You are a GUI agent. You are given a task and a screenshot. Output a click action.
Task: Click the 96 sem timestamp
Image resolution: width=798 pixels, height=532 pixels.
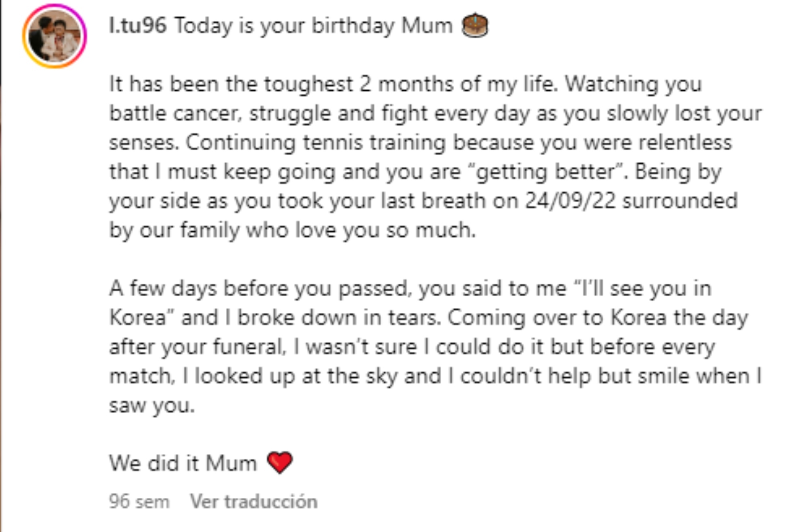click(139, 502)
